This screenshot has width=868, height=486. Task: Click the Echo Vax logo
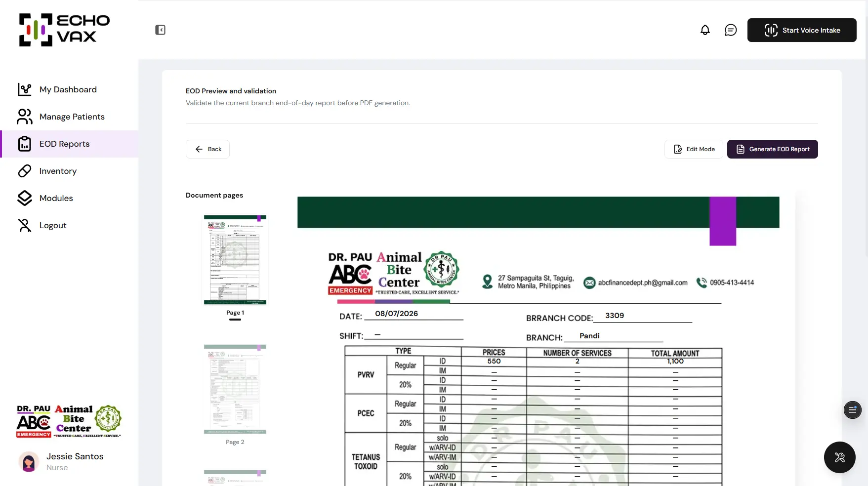point(64,30)
